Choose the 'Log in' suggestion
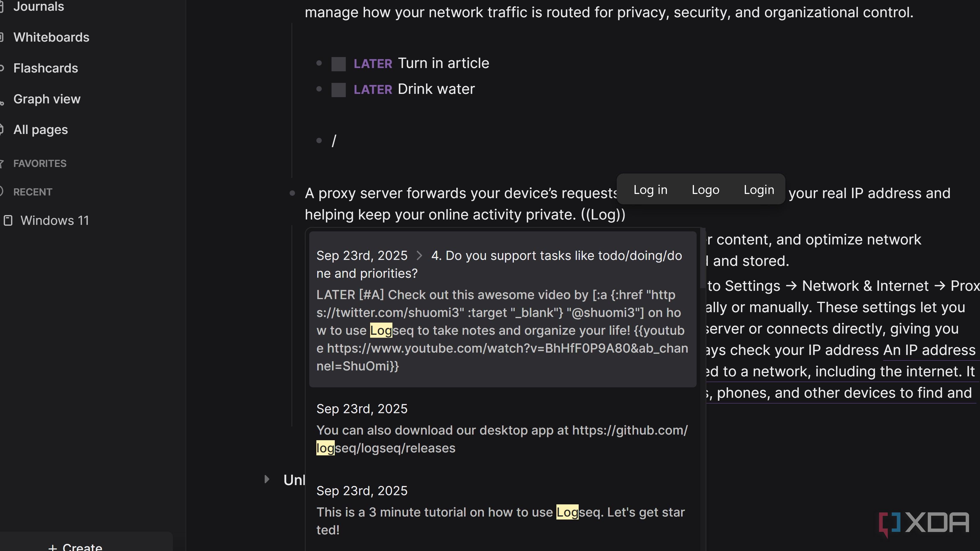The image size is (980, 551). (x=650, y=190)
